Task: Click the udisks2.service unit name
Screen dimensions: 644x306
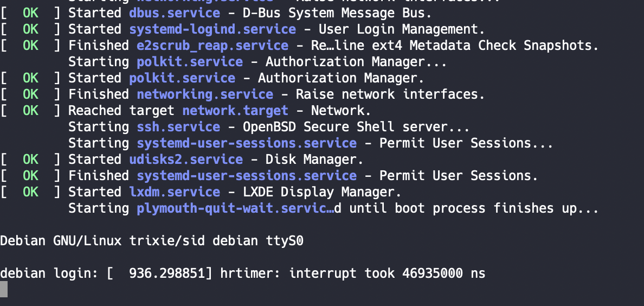Action: click(186, 160)
